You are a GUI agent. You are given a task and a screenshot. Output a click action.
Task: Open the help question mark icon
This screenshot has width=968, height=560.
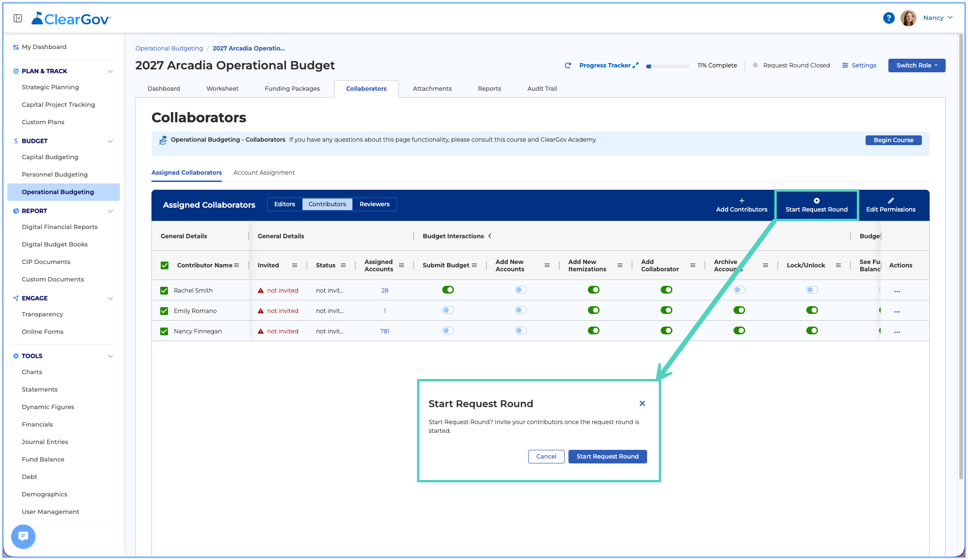(x=888, y=18)
